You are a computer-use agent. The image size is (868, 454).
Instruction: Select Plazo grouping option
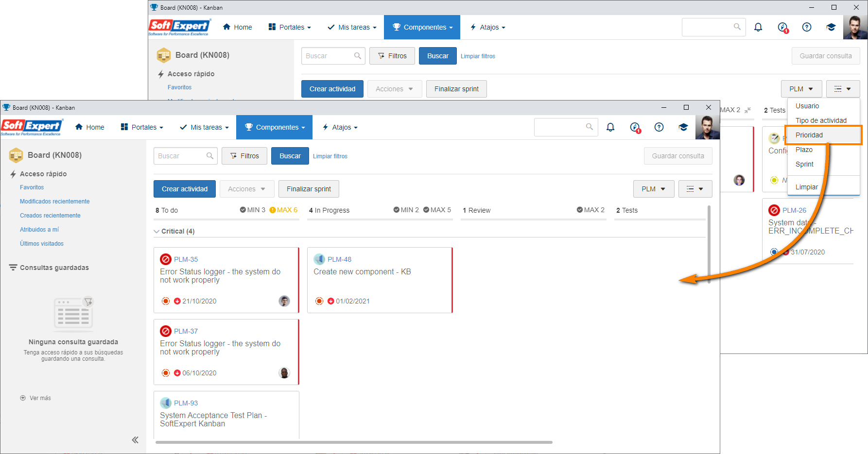tap(824, 150)
